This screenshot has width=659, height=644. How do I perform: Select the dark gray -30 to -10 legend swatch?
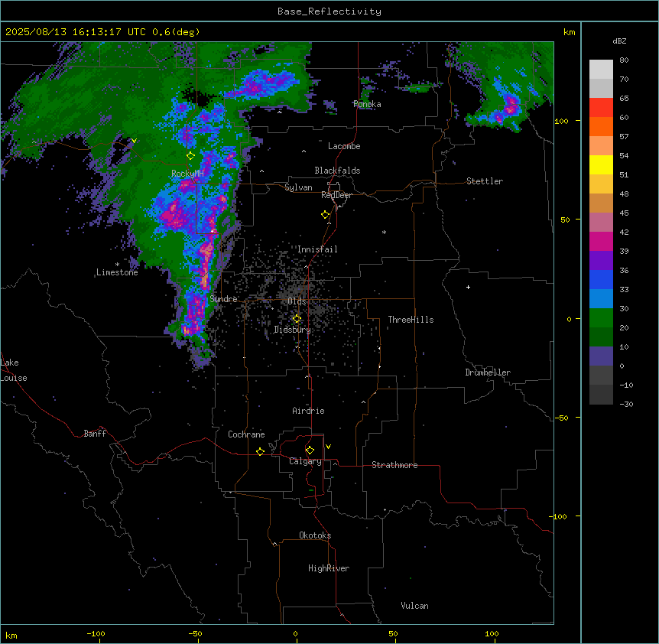601,395
